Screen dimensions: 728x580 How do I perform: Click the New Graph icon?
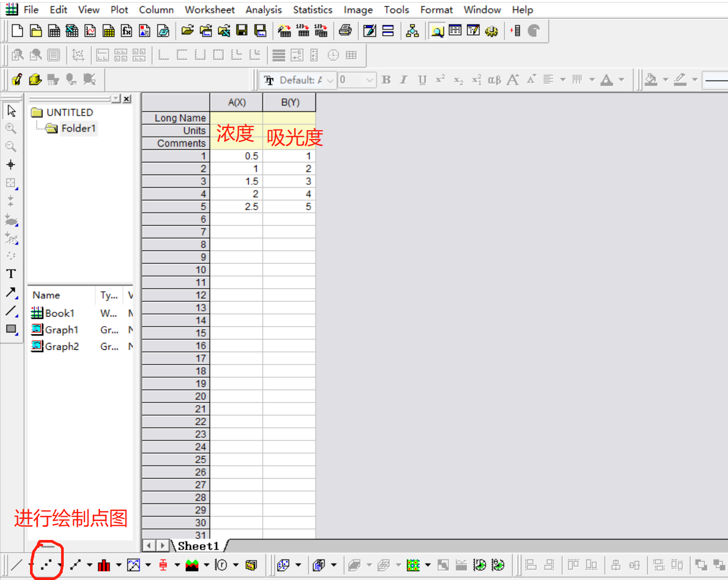(x=90, y=31)
